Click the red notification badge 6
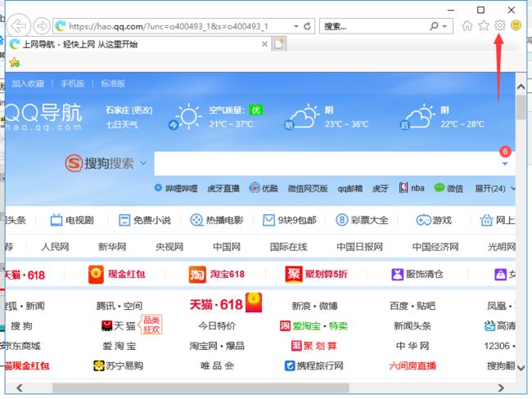Viewport: 532px width, 399px height. point(505,151)
